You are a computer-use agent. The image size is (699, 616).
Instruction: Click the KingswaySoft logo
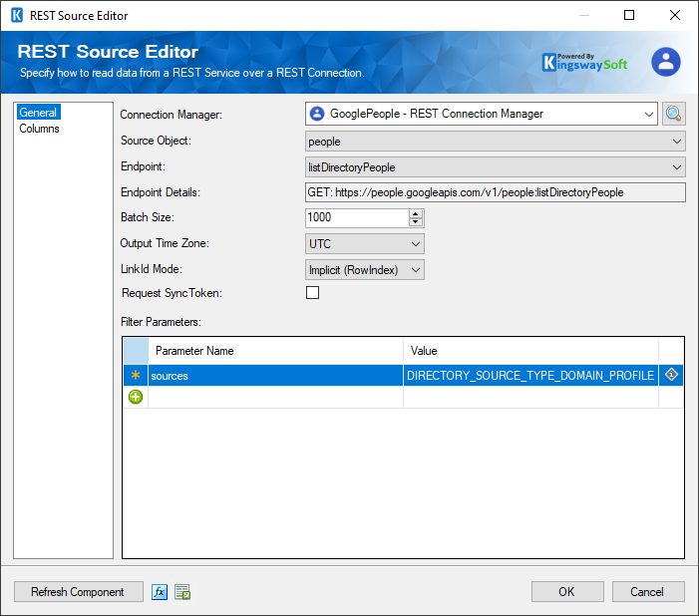[584, 63]
